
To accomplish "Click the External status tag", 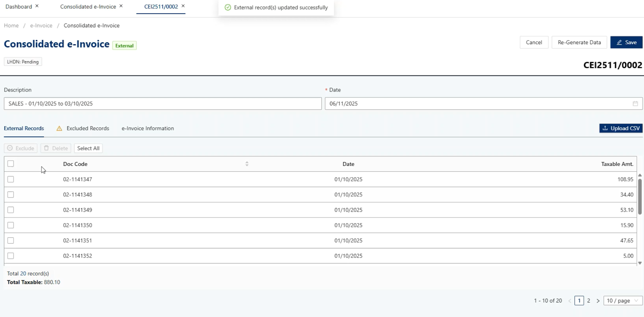I will 124,45.
